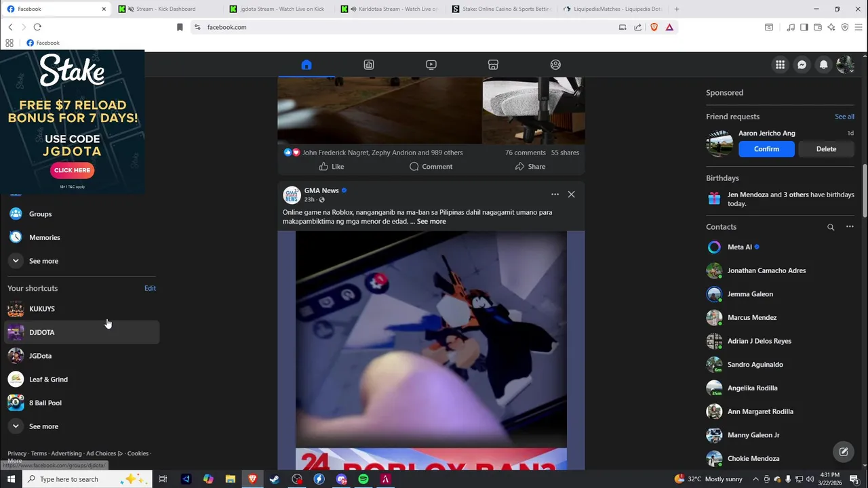Click the Stake JGDOTA ad Click Here button

coord(72,170)
